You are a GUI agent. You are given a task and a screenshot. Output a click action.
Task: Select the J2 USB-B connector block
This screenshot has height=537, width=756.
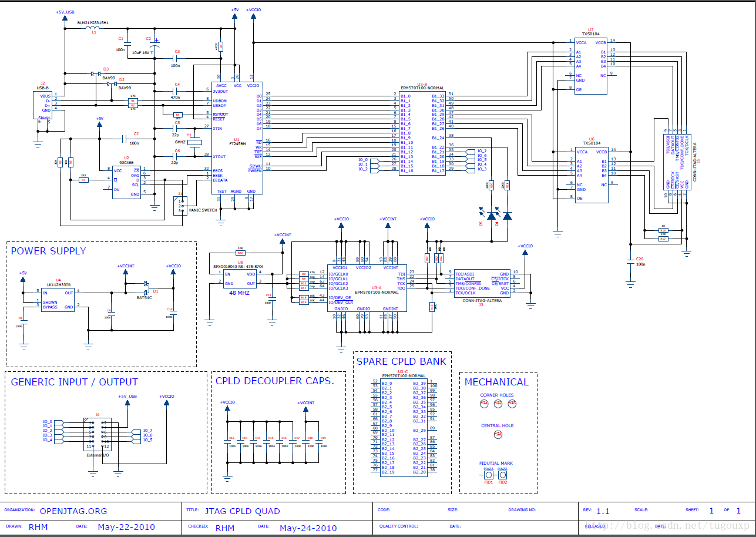[x=42, y=106]
